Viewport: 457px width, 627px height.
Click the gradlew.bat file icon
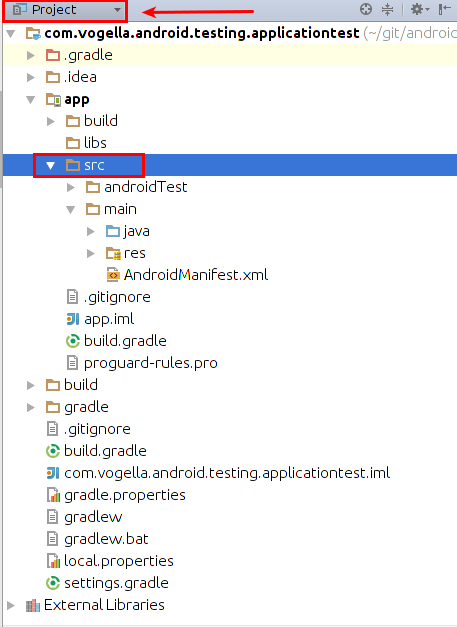coord(52,539)
